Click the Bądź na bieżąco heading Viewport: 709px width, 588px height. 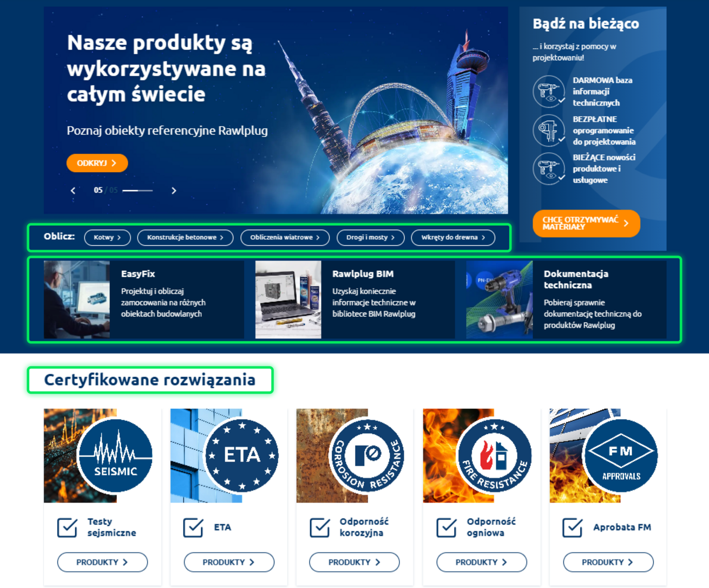586,24
